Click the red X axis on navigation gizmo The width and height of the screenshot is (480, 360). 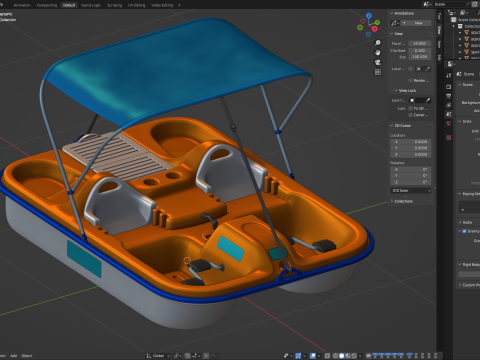pos(375,29)
